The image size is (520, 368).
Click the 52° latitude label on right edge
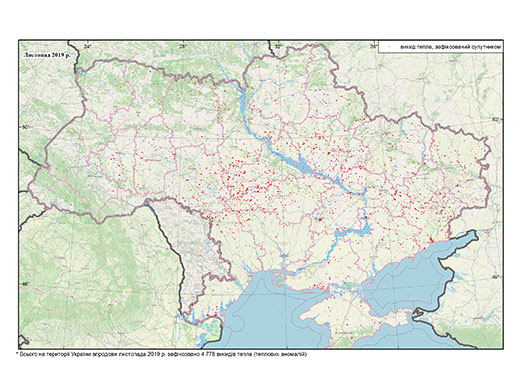click(496, 119)
